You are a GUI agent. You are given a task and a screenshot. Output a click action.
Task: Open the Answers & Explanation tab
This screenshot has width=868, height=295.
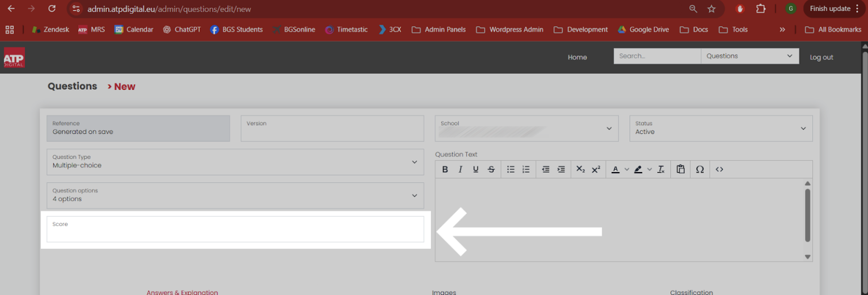tap(182, 292)
